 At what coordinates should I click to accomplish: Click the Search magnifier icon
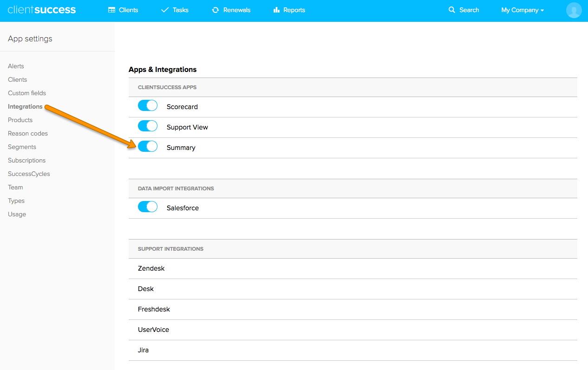point(452,10)
